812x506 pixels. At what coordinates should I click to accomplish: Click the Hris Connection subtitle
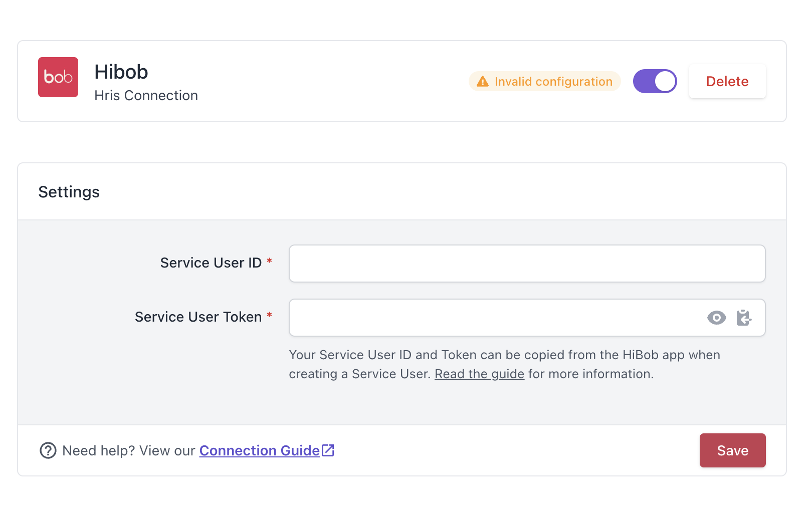146,95
